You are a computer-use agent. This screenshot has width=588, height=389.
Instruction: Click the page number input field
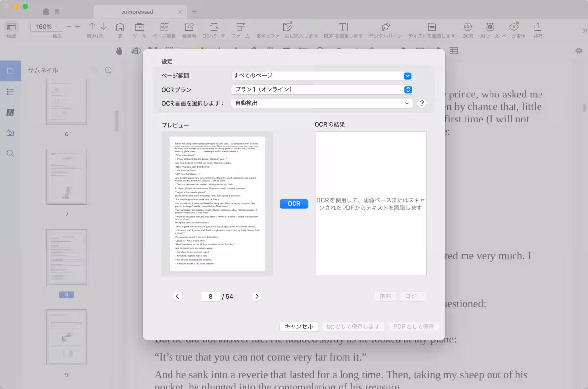pos(210,296)
